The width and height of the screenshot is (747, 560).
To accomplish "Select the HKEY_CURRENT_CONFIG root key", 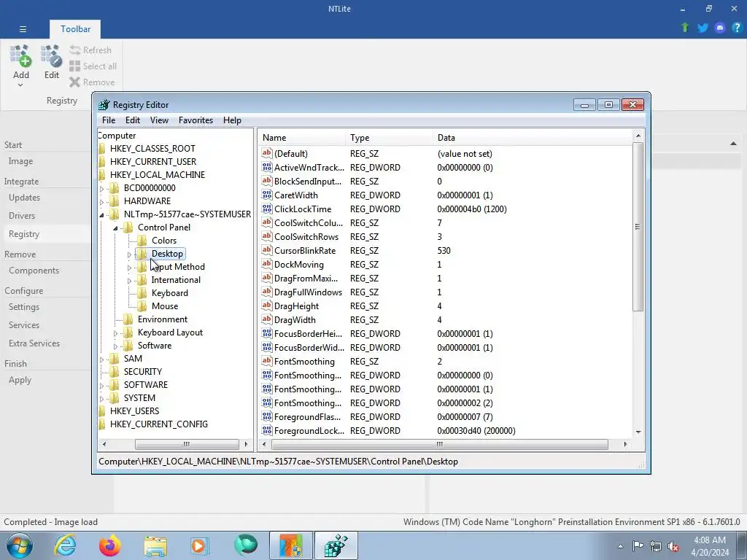I will [158, 424].
